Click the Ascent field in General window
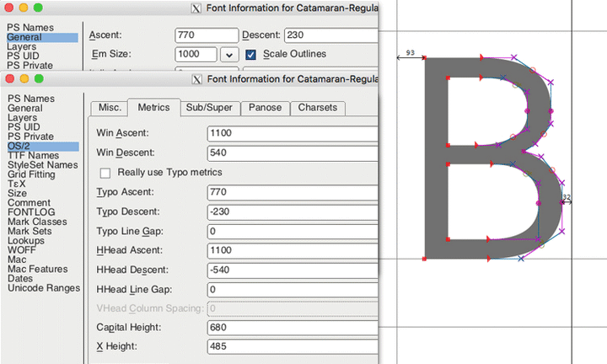Image resolution: width=607 pixels, height=364 pixels. pos(207,35)
